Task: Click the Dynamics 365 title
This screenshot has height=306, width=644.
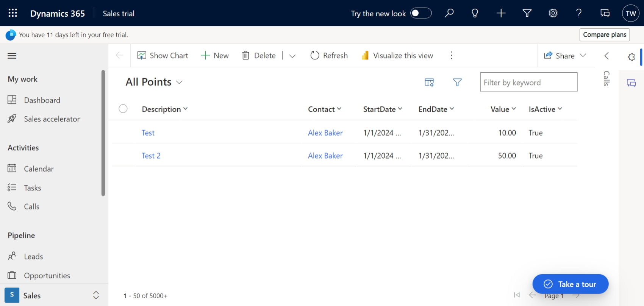Action: (x=58, y=14)
